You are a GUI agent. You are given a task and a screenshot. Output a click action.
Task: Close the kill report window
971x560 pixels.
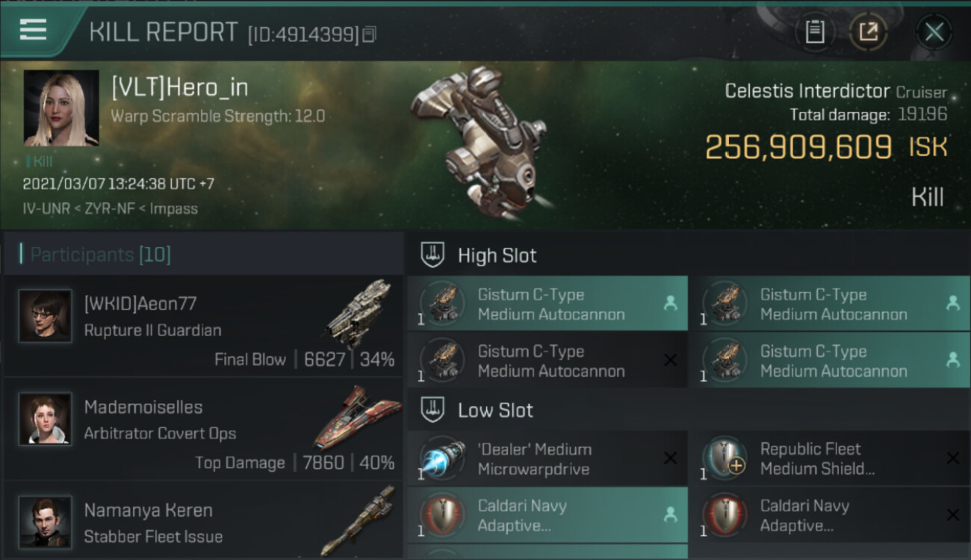click(x=934, y=31)
